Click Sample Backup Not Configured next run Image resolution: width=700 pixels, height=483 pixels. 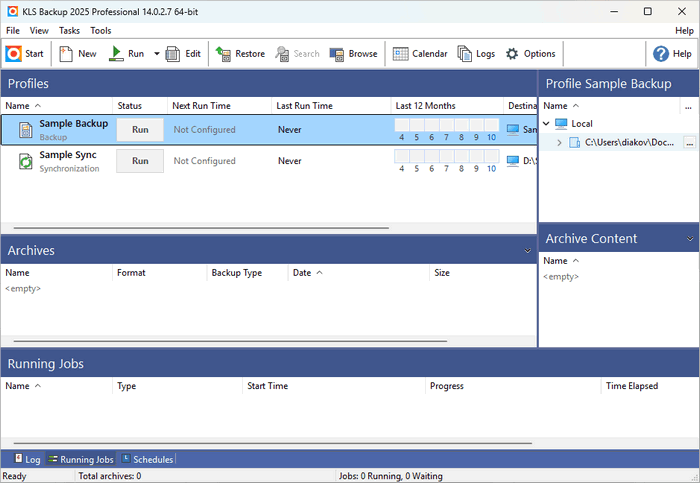(x=204, y=129)
